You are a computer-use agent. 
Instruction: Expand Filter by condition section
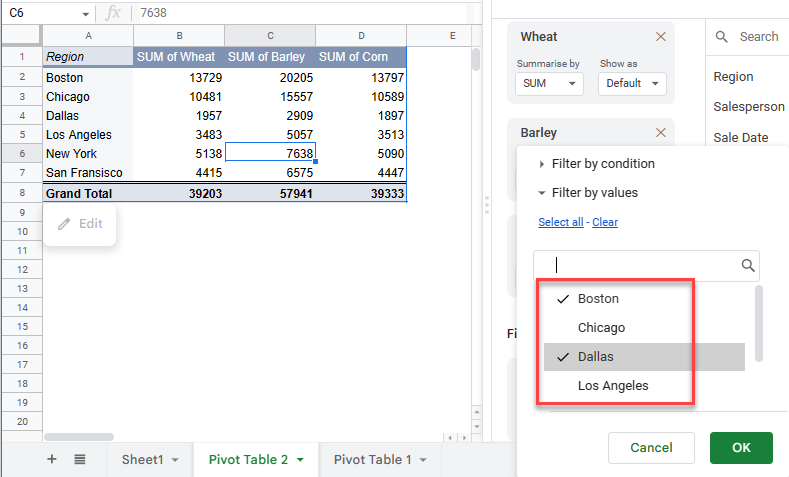[596, 164]
